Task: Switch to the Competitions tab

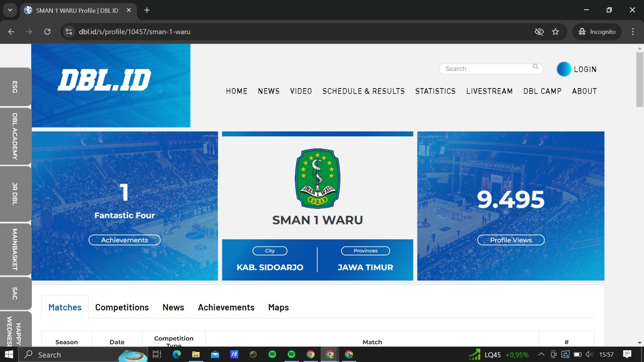Action: 122,307
